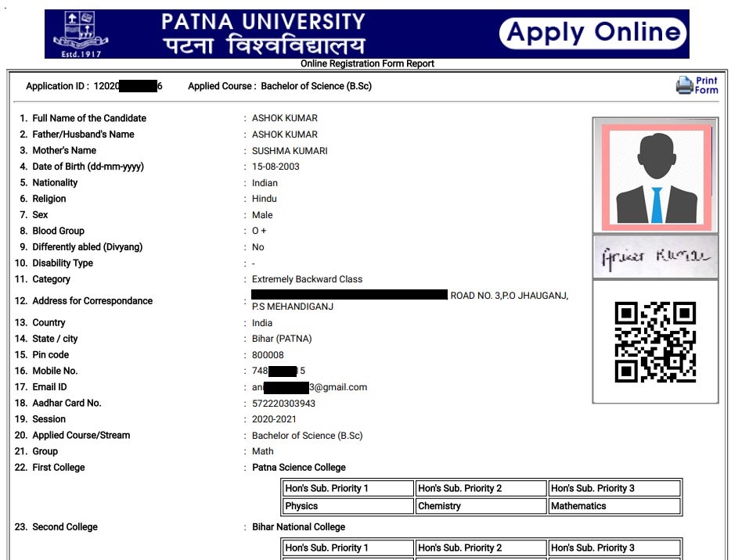Select the 'Bihar National College' value

pyautogui.click(x=298, y=527)
